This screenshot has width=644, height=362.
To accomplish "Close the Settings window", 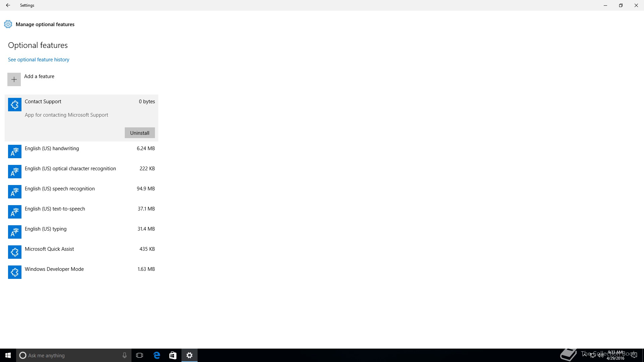I will pyautogui.click(x=636, y=5).
